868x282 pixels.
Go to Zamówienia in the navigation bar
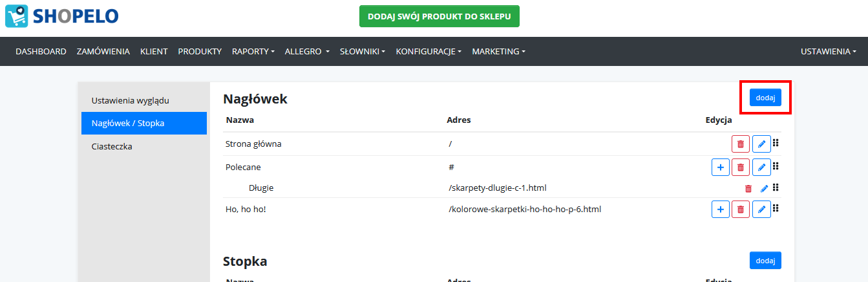click(x=103, y=51)
